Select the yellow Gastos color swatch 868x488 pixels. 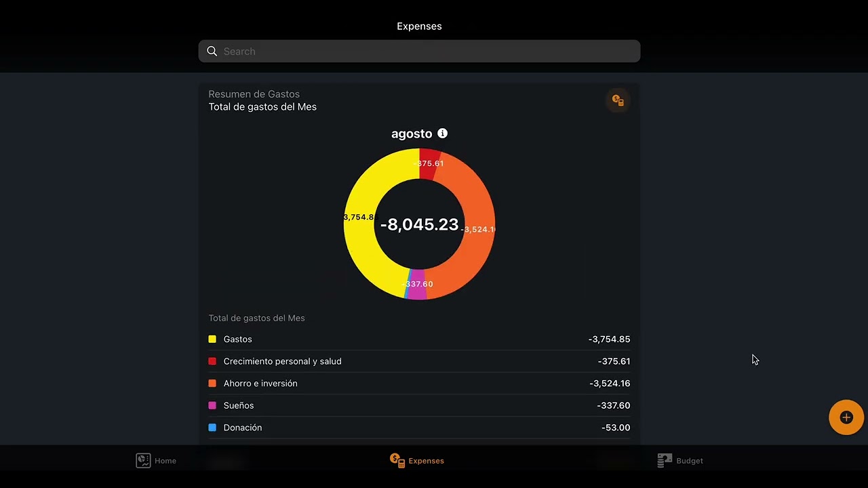pos(212,340)
